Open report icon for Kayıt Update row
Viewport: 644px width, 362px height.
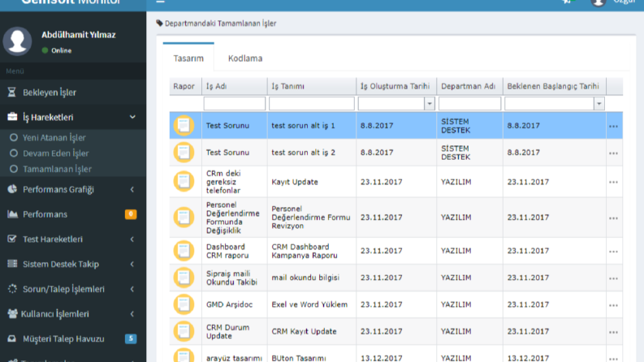coord(184,182)
